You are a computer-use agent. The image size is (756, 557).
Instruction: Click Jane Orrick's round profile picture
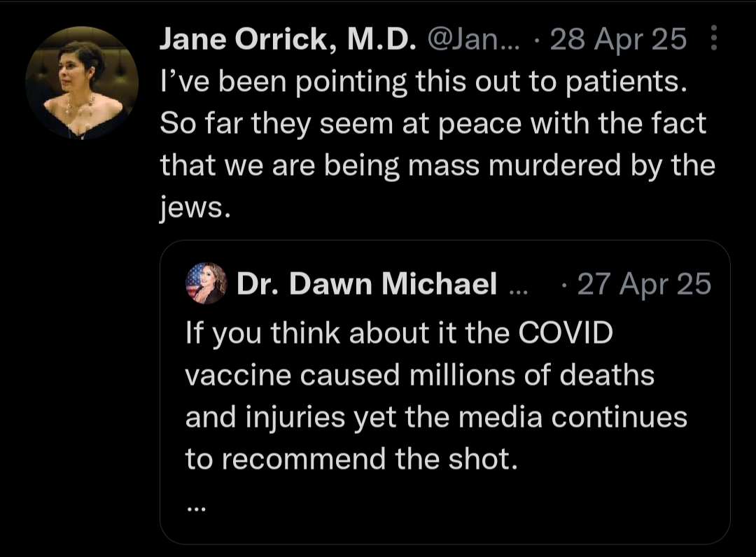[x=81, y=83]
